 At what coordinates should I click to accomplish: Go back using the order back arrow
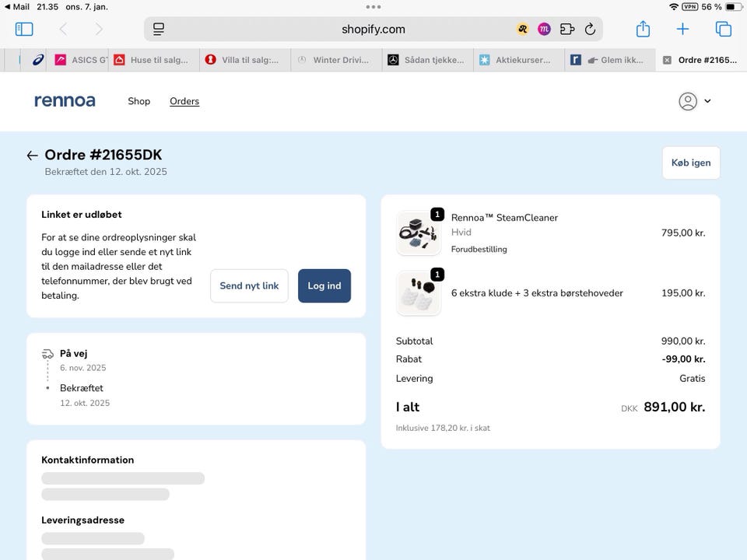33,156
